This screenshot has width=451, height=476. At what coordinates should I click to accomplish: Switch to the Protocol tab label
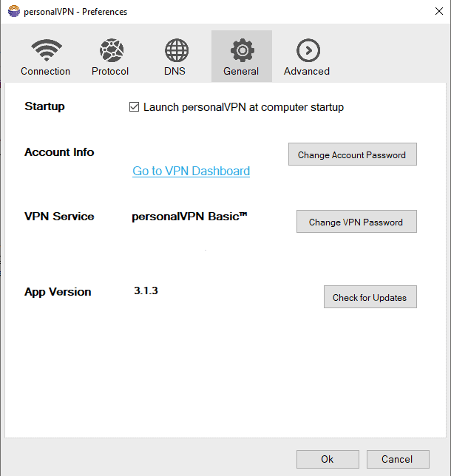point(110,71)
